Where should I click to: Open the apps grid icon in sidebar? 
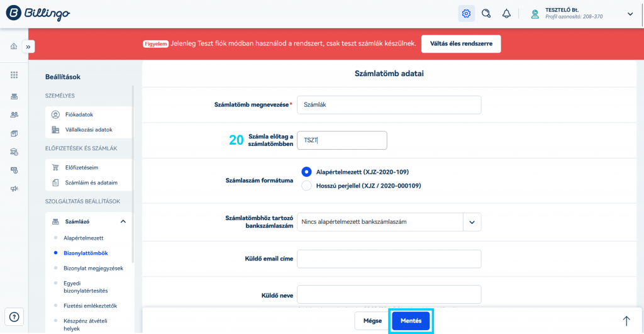pos(14,75)
